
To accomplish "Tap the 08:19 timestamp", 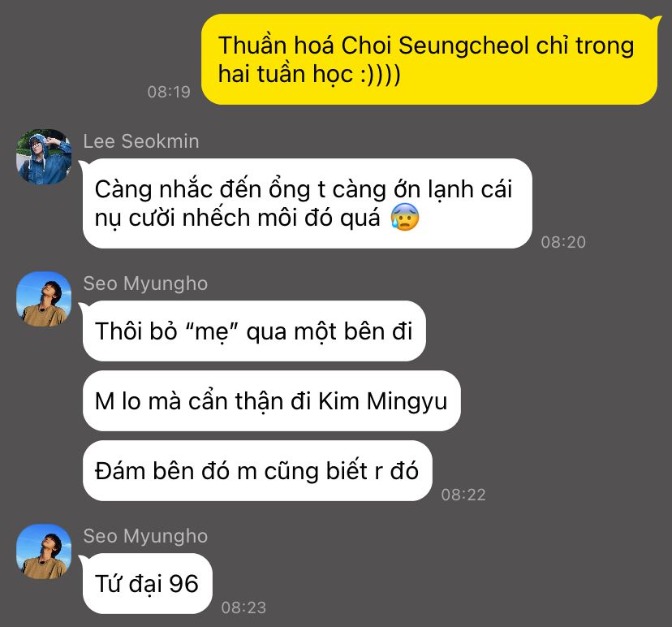I will (x=169, y=92).
